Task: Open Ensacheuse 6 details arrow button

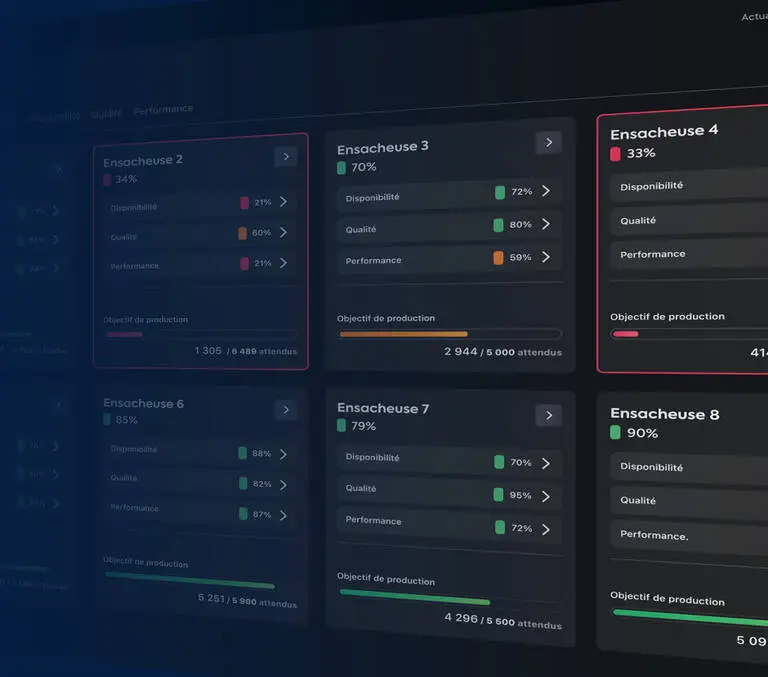Action: 286,410
